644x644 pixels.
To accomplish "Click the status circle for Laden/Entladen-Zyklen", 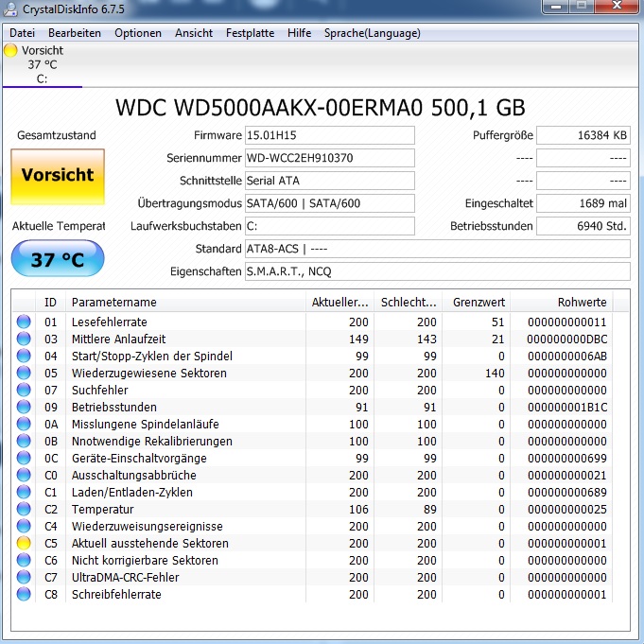I will (24, 492).
